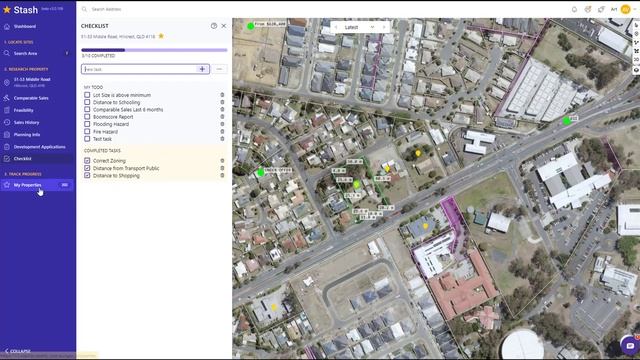Focus the Search Address field
The height and width of the screenshot is (360, 640).
(106, 9)
